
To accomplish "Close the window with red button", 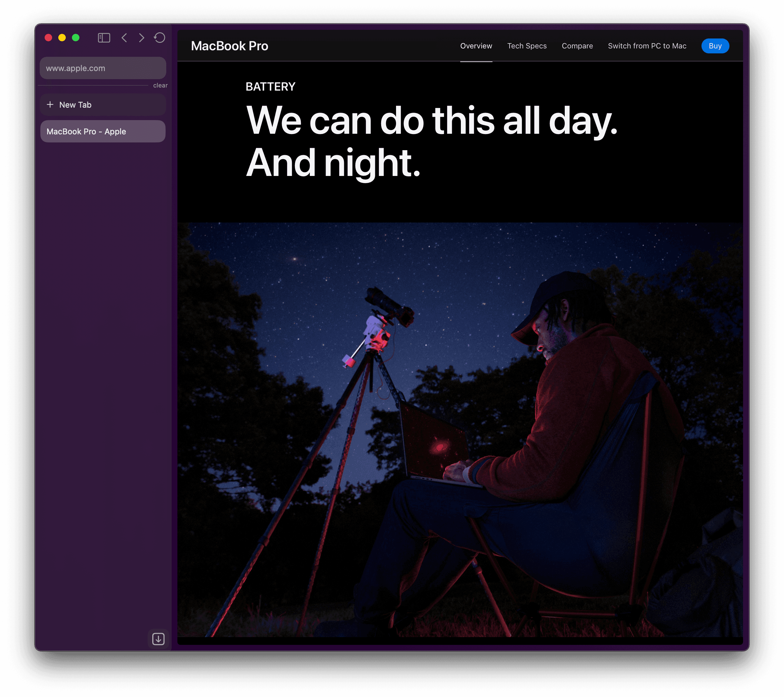I will click(x=48, y=38).
